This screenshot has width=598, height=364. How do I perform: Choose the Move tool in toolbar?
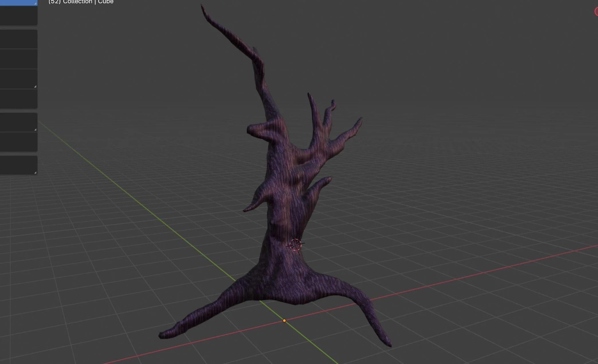[x=18, y=39]
